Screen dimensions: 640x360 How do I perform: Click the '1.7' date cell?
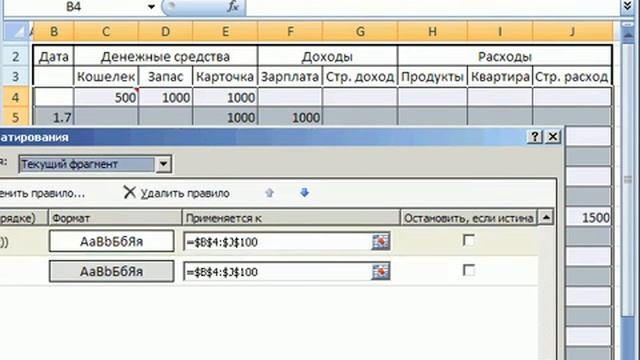[54, 118]
